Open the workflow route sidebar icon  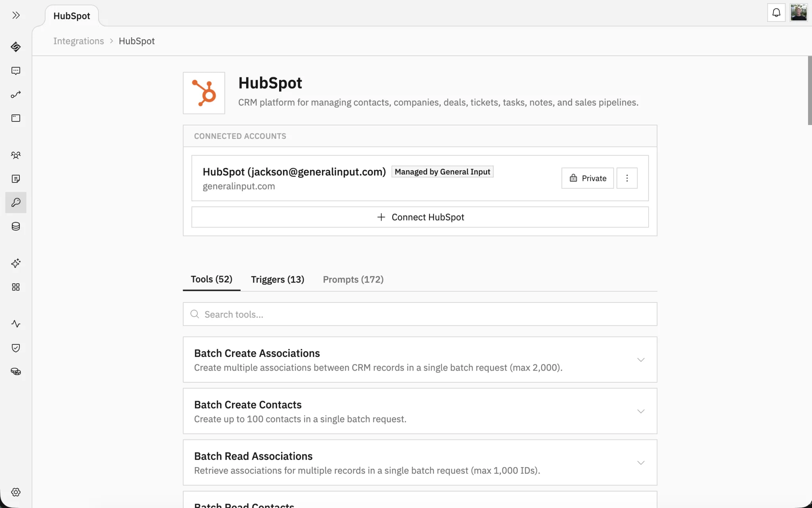coord(16,94)
